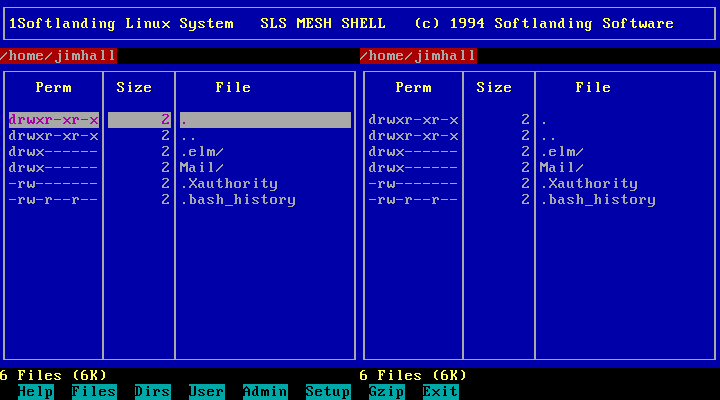Select .Xauthority file in left panel

pos(229,184)
